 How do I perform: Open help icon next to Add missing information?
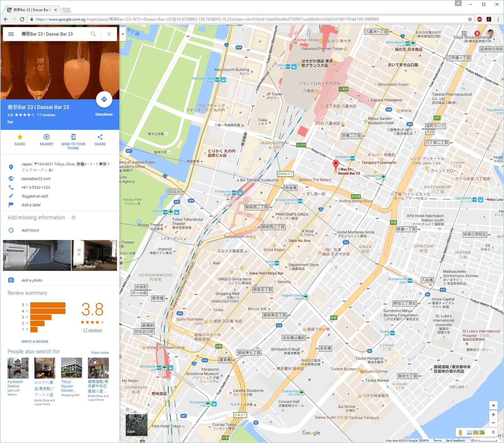(74, 218)
